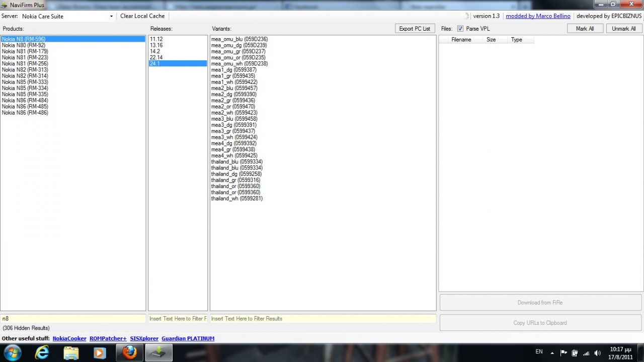This screenshot has width=644, height=362.
Task: Click Copy URLs to Clipboard button
Action: (x=540, y=323)
